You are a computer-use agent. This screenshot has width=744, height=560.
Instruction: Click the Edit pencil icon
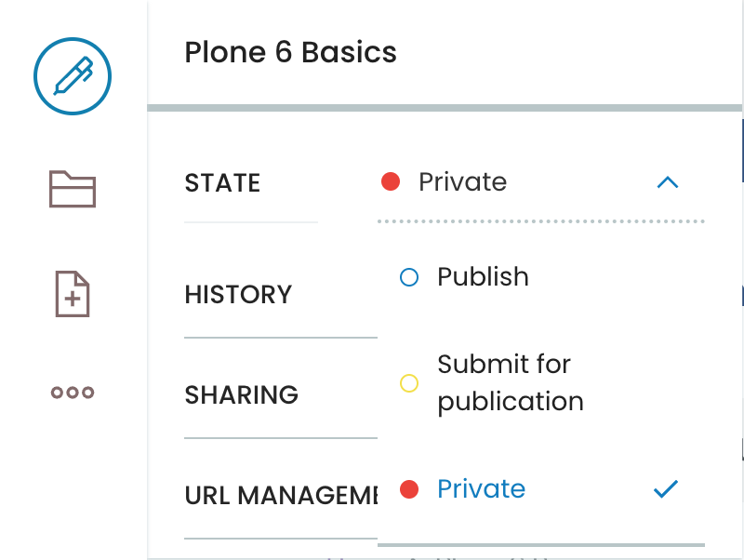[x=73, y=76]
